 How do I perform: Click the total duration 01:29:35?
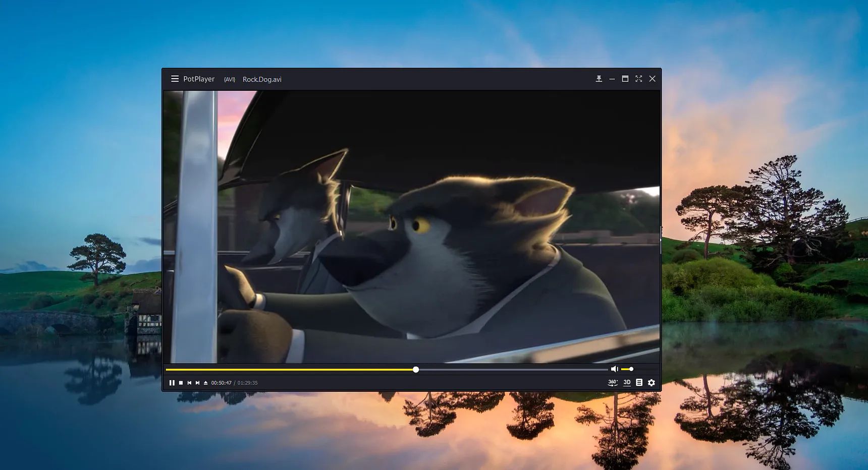(247, 383)
